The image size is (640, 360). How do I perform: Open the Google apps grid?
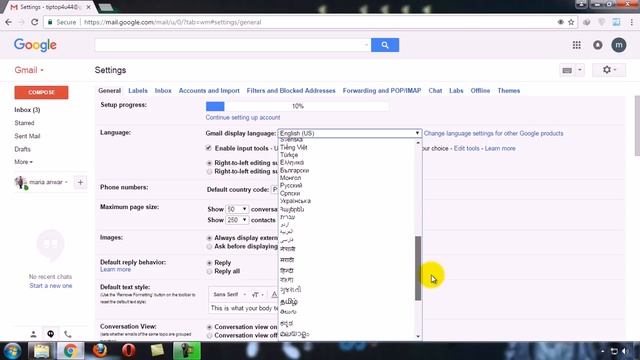point(576,45)
